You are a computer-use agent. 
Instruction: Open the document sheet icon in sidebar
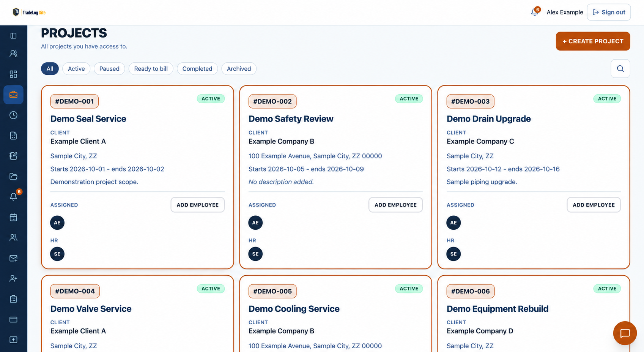point(13,136)
